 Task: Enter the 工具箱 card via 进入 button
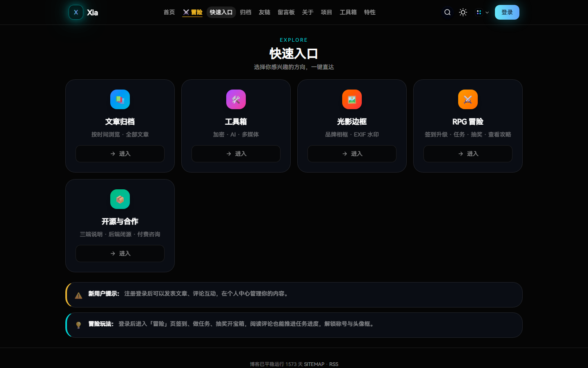pos(236,154)
